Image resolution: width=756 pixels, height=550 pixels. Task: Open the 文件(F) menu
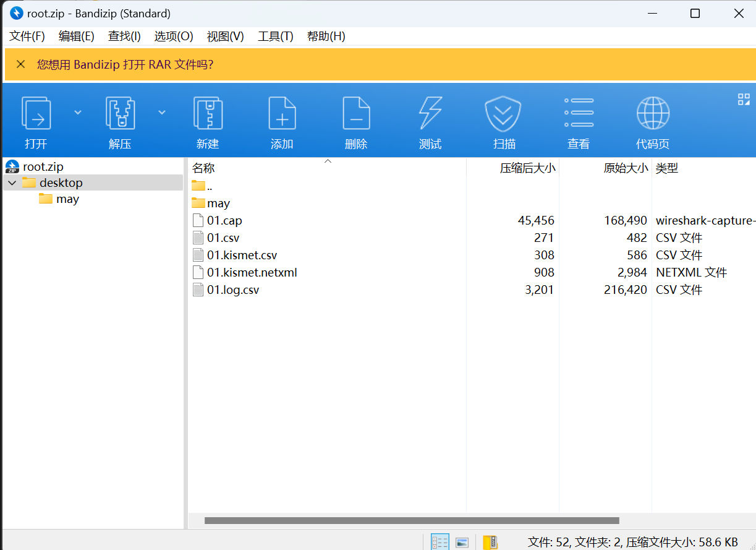click(x=27, y=36)
